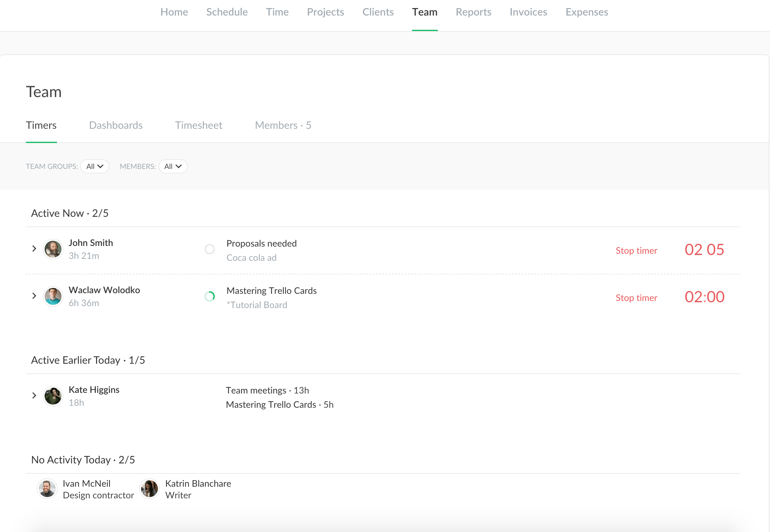
Task: Expand John Smith's row chevron
Action: (34, 249)
